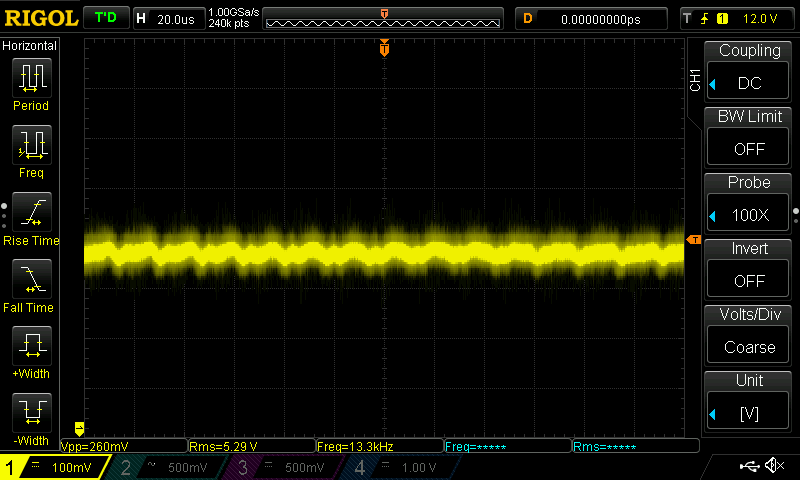Click the orange trigger level marker
This screenshot has width=800, height=480.
pos(692,239)
